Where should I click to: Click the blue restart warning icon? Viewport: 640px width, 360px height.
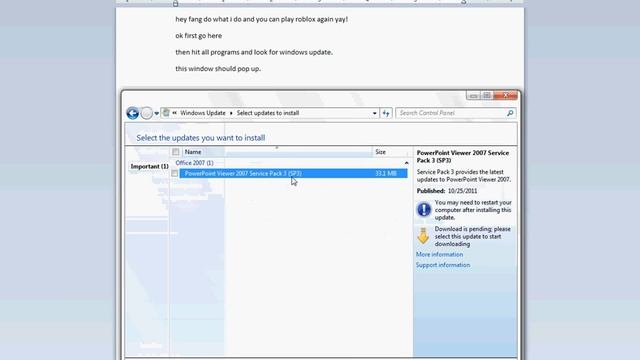[424, 209]
